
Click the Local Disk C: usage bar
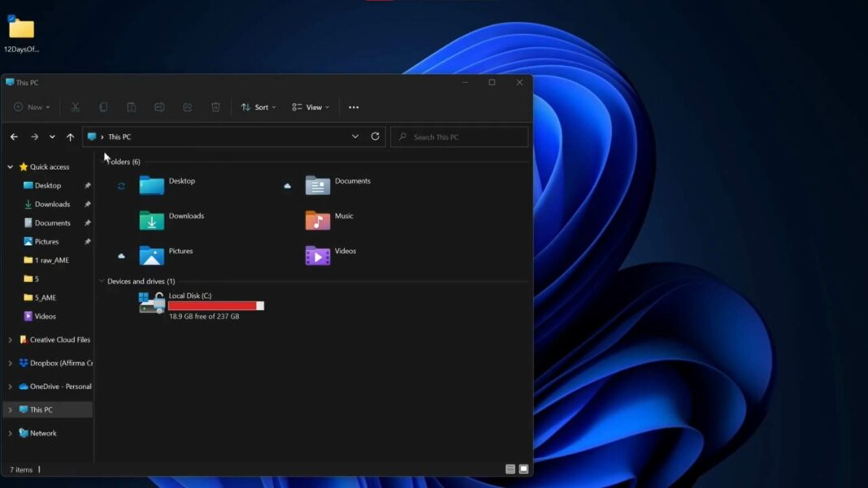click(x=215, y=306)
